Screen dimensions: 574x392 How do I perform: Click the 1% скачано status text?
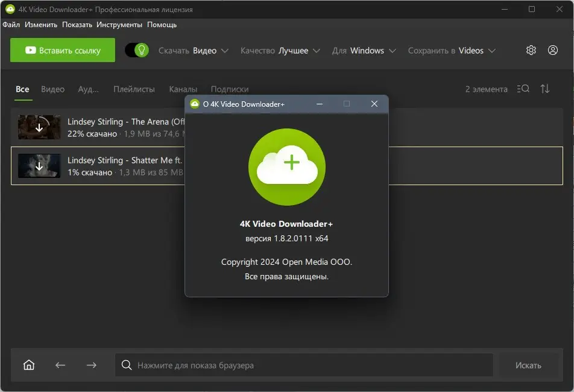click(90, 172)
